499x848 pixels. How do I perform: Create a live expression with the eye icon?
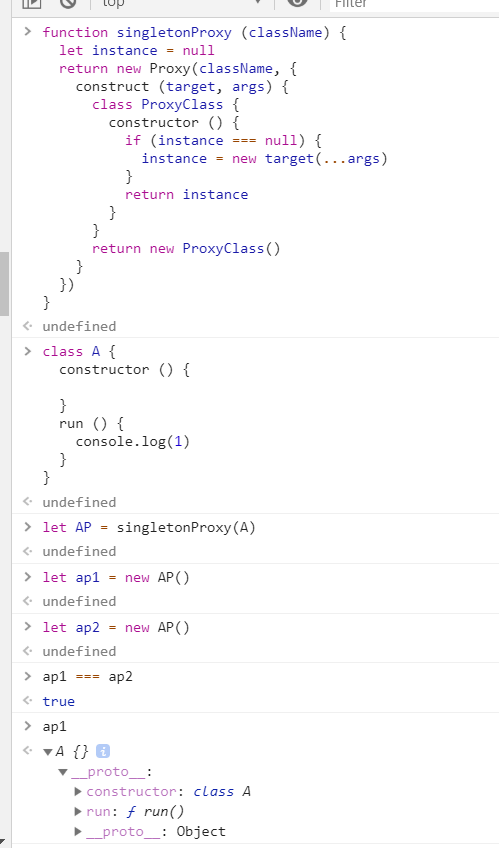[x=297, y=3]
